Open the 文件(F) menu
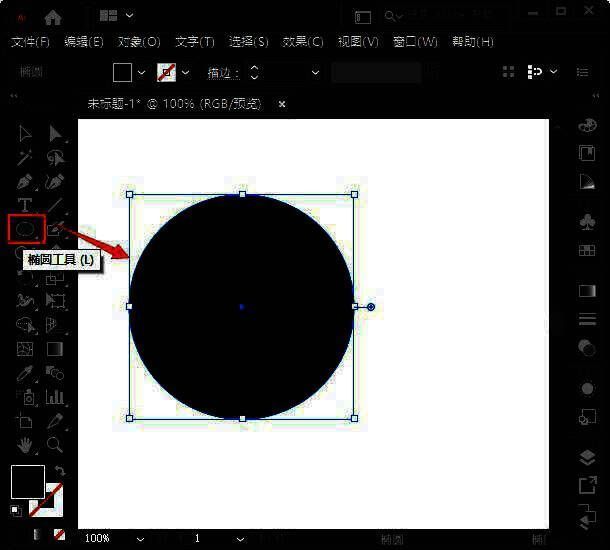The width and height of the screenshot is (610, 550). [30, 42]
